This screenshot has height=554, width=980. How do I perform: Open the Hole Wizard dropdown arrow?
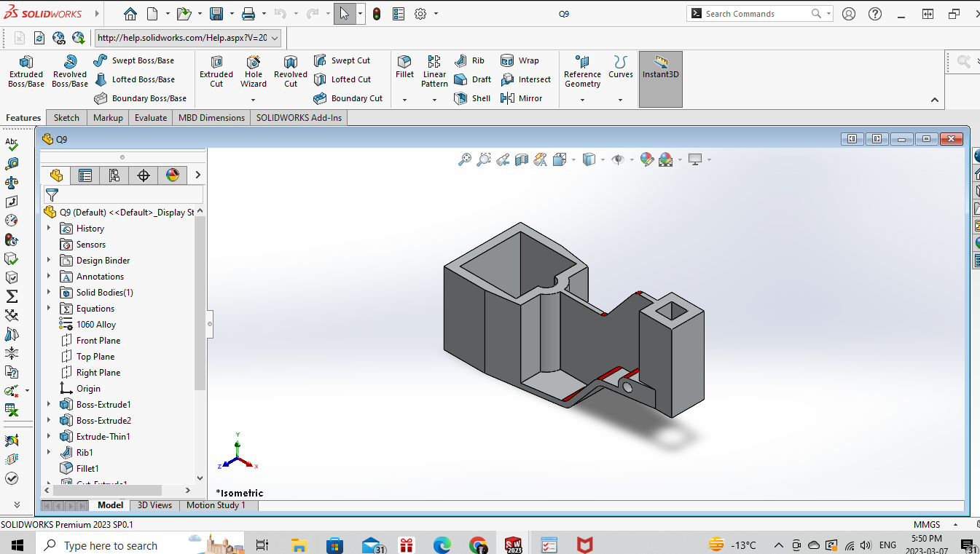coord(254,100)
